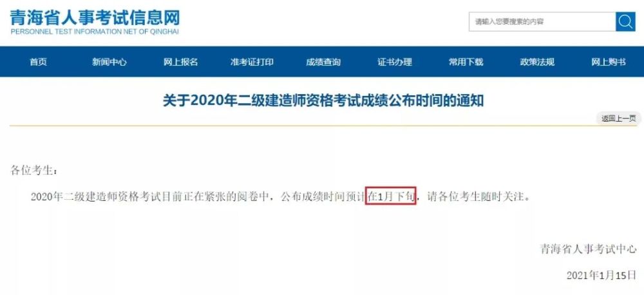Open 证书办理 menu item

click(x=395, y=62)
